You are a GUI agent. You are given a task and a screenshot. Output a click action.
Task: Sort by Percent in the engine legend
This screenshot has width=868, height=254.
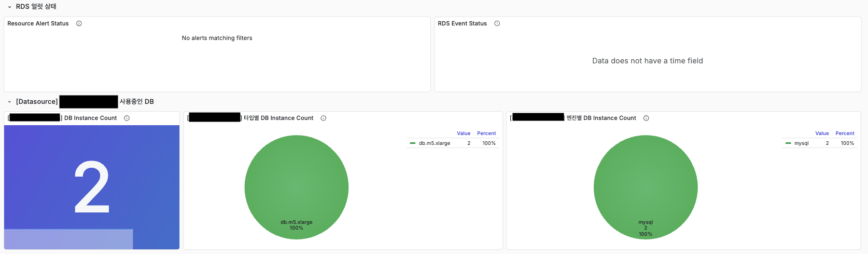(845, 133)
